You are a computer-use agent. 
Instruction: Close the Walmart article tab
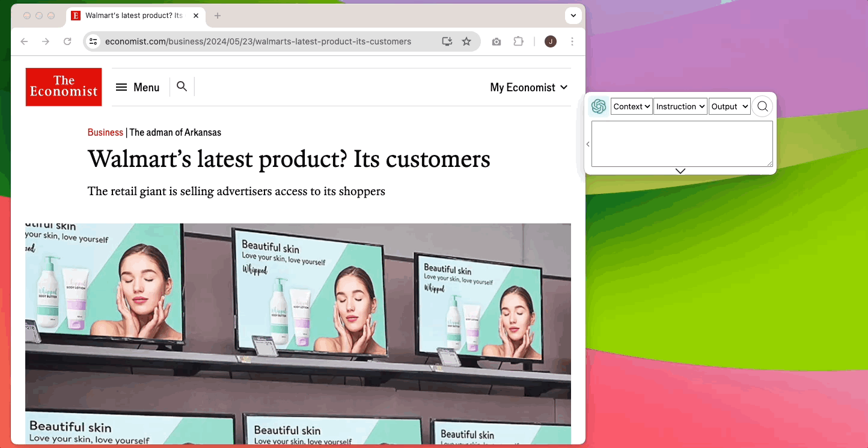[195, 16]
